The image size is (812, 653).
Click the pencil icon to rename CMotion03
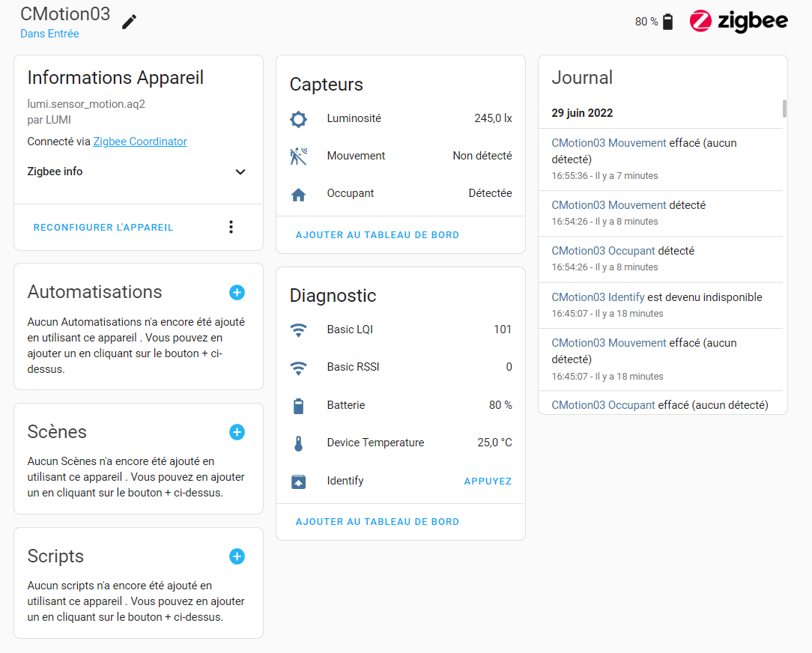[x=129, y=22]
